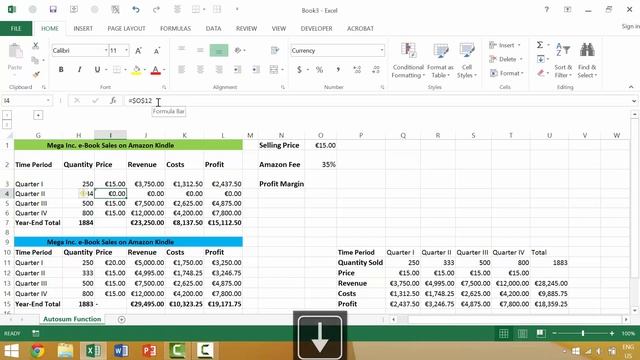Switch to the DATA tab

click(x=213, y=29)
